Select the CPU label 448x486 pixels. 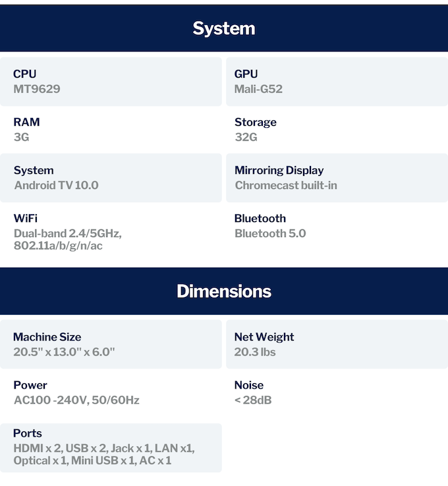[x=25, y=74]
